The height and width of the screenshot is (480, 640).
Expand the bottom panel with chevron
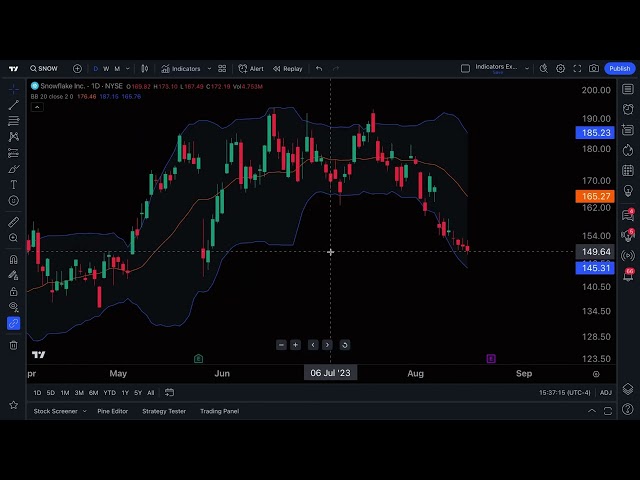coord(592,411)
